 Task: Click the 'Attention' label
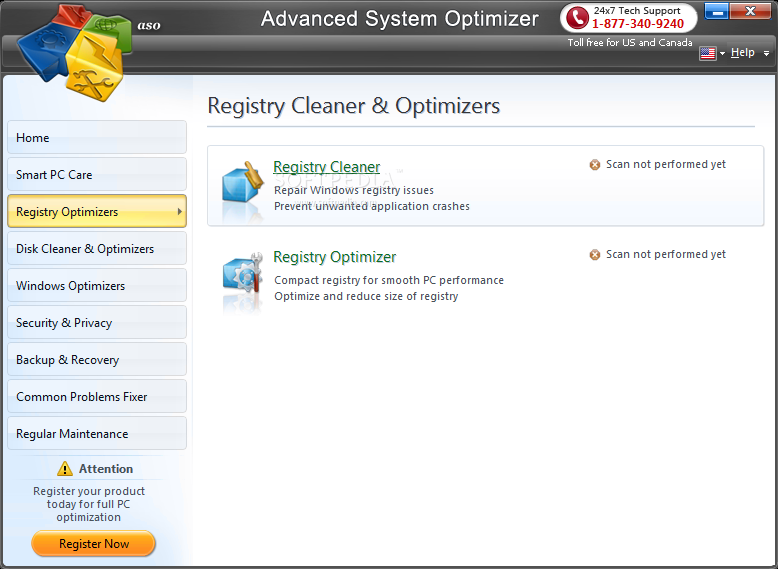pyautogui.click(x=106, y=468)
